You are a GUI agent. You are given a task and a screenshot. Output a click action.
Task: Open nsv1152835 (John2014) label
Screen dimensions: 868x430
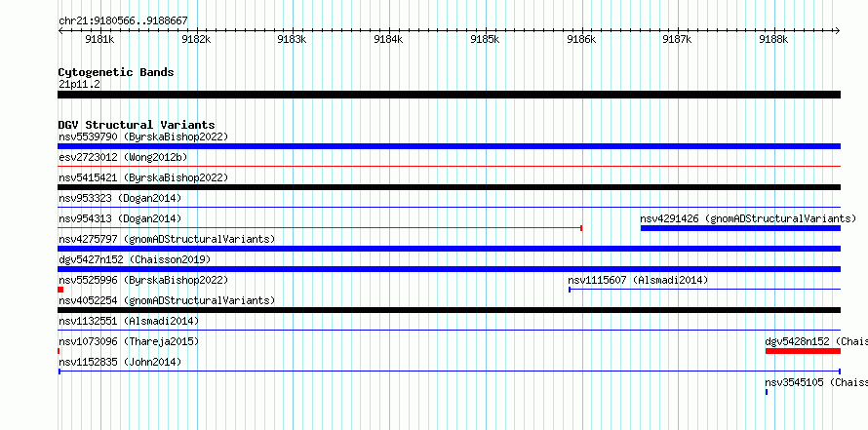120,362
